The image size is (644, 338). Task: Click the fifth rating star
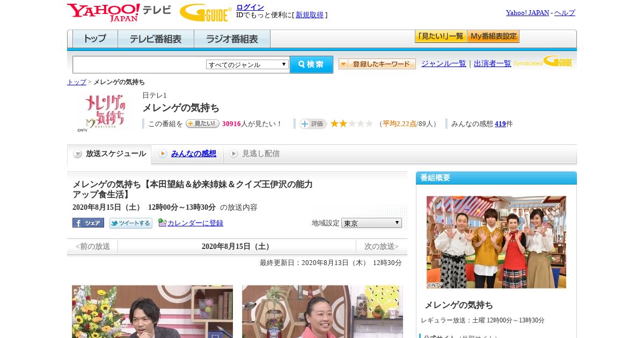coord(369,123)
